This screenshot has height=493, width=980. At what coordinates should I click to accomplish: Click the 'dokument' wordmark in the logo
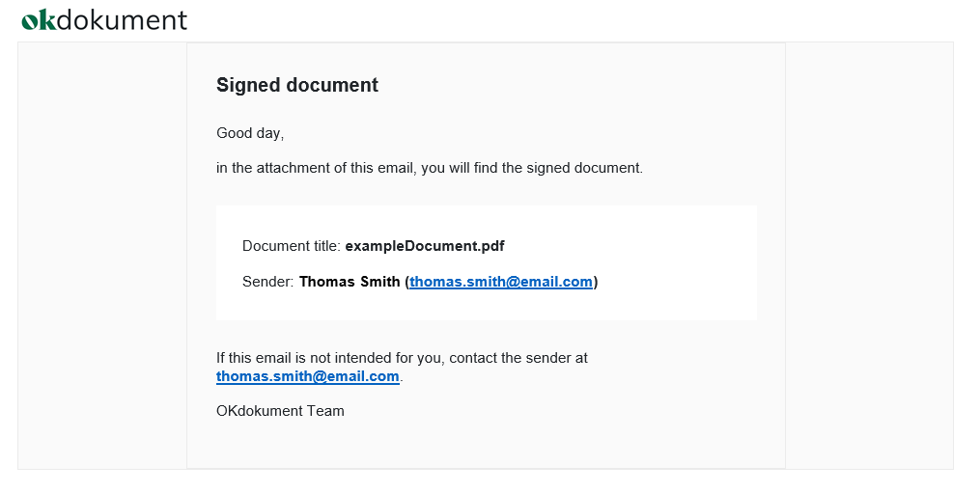pyautogui.click(x=122, y=20)
